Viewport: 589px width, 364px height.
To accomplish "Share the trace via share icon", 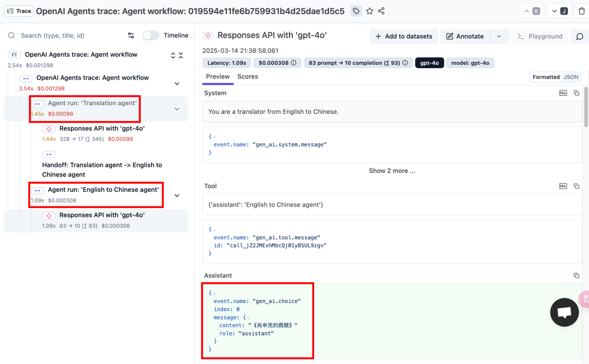I will [x=381, y=11].
